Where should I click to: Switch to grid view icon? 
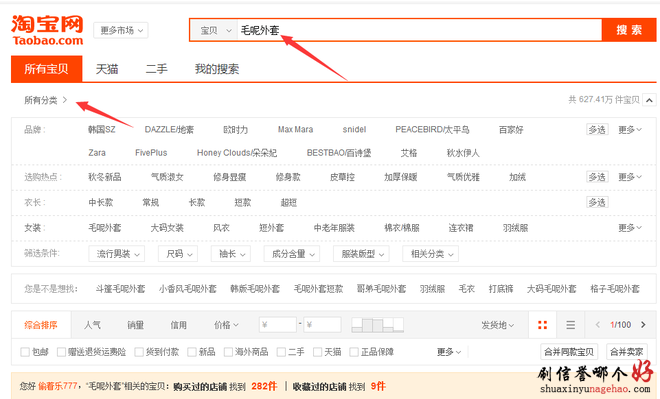543,325
